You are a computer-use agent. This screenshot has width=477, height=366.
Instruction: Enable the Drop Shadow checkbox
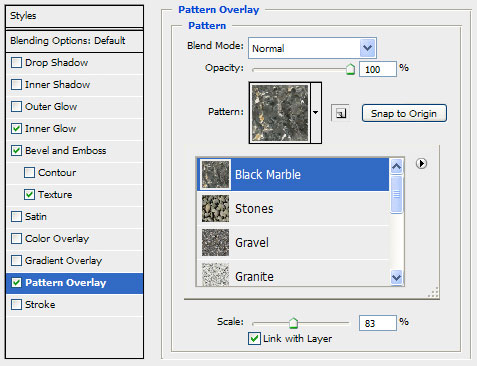[16, 63]
